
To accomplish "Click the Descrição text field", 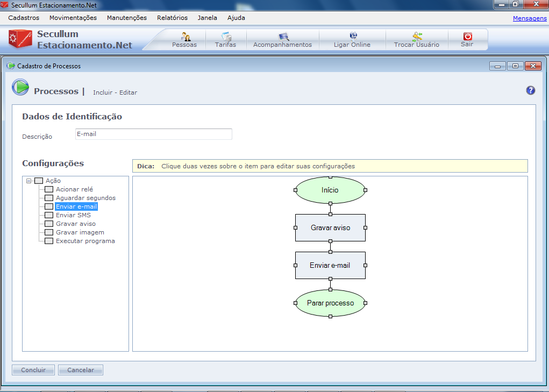I will pyautogui.click(x=153, y=134).
